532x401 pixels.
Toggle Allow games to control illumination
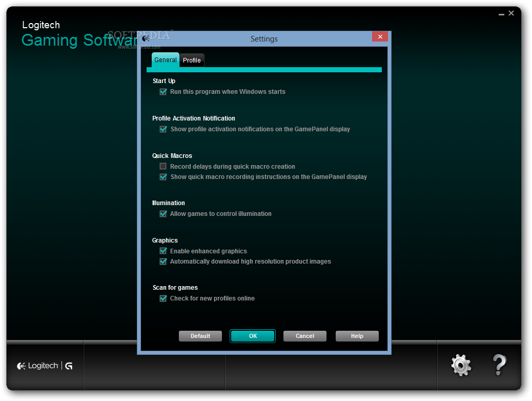point(163,214)
